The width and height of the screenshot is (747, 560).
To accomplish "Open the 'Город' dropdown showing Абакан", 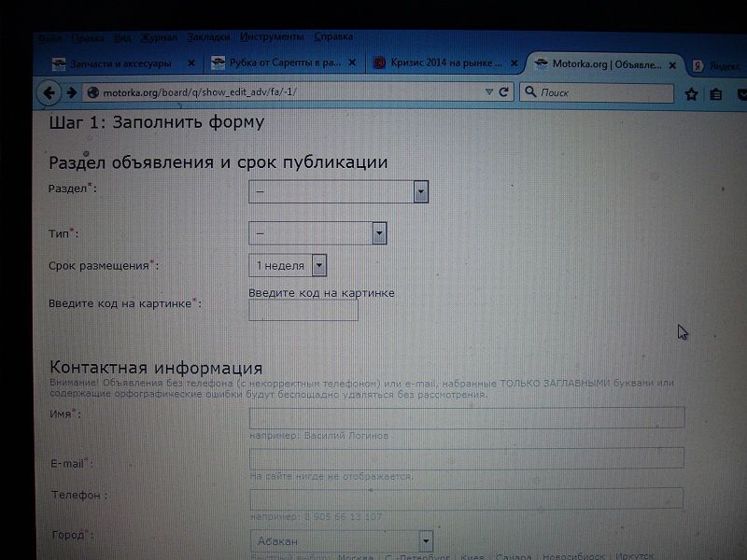I will pyautogui.click(x=426, y=541).
